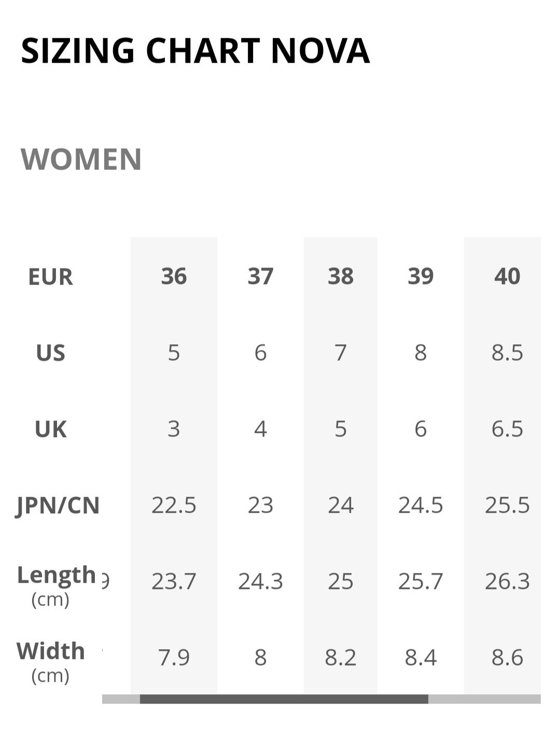Image resolution: width=560 pixels, height=742 pixels.
Task: Click the scrollbar track right of the thumb
Action: coord(484,699)
